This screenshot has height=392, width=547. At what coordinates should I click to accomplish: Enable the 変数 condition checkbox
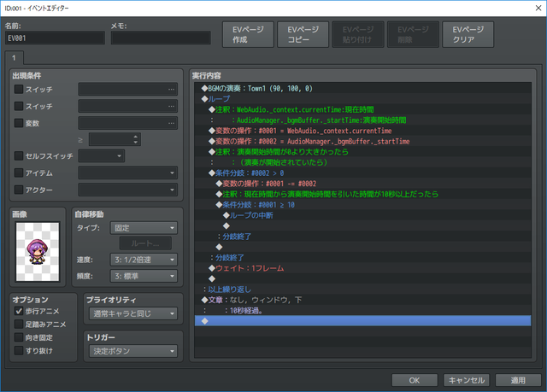point(19,123)
